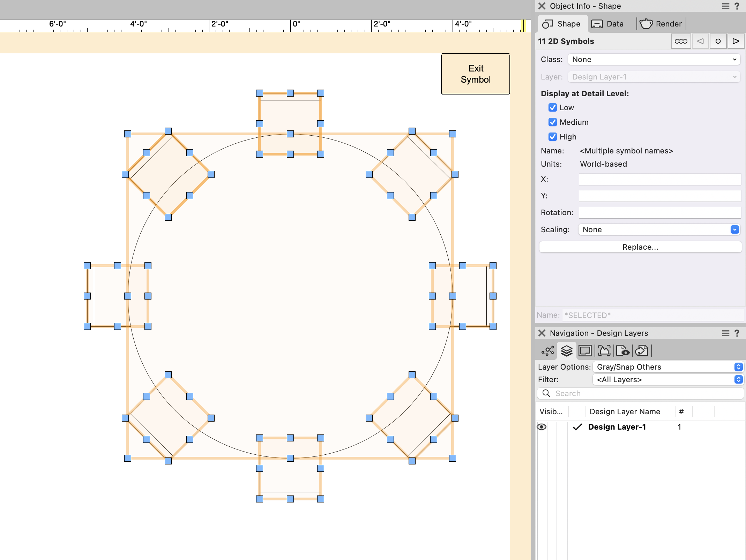Uncheck High detail level display
The height and width of the screenshot is (560, 746).
tap(553, 137)
